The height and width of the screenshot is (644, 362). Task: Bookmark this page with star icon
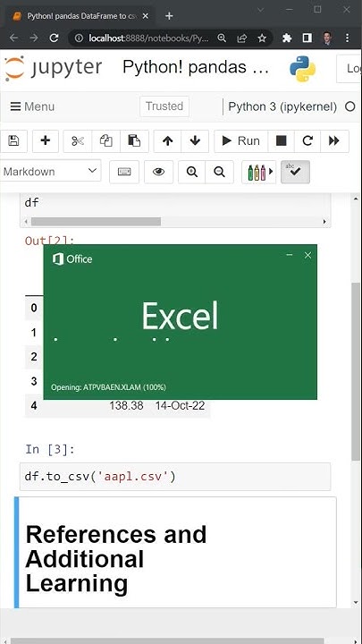(262, 38)
